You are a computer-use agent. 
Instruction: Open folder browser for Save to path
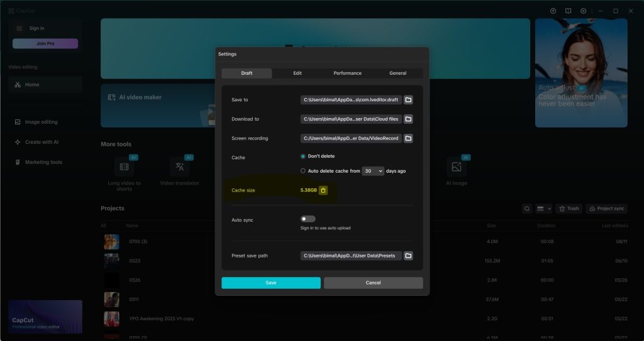click(408, 100)
